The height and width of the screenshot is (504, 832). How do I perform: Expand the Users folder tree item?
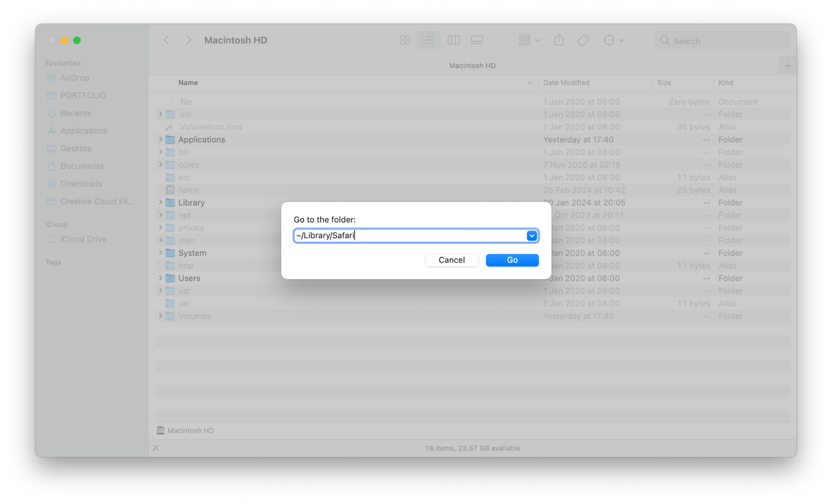(160, 278)
